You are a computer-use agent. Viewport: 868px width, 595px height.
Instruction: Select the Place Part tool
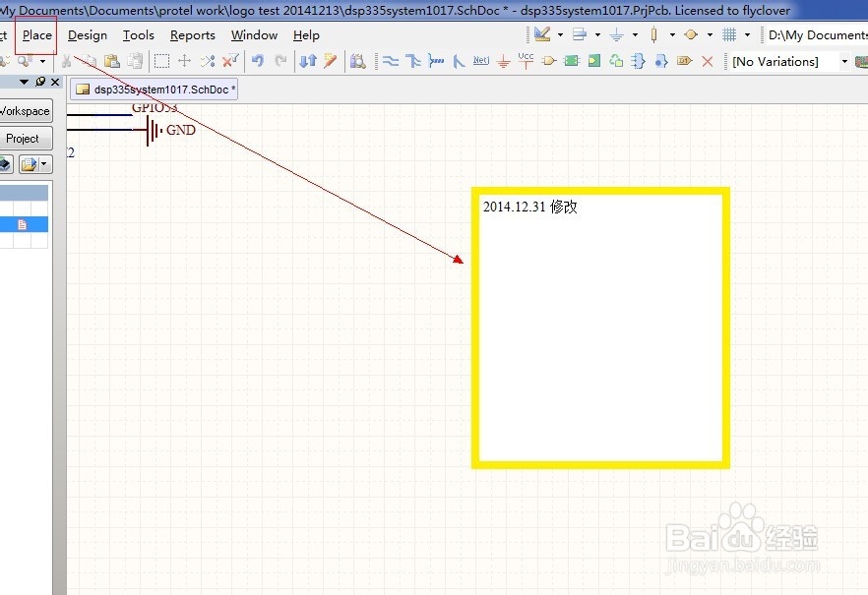click(549, 61)
